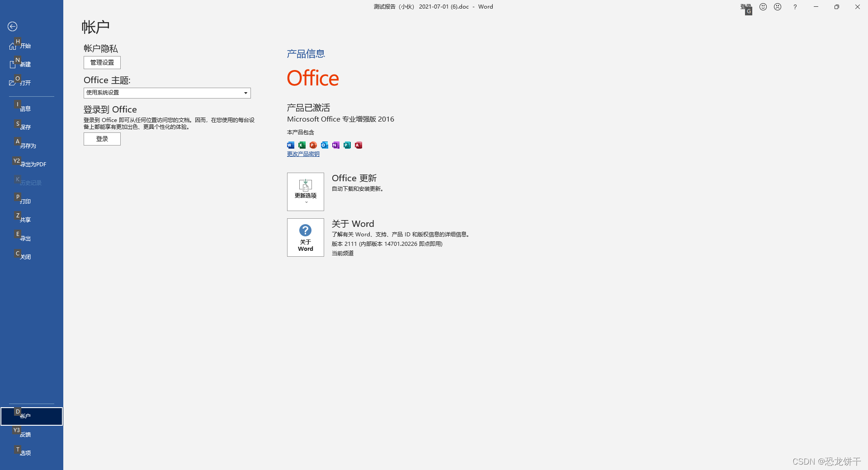Viewport: 868px width, 470px height.
Task: Expand the 更新选项 update options button
Action: coord(306,192)
